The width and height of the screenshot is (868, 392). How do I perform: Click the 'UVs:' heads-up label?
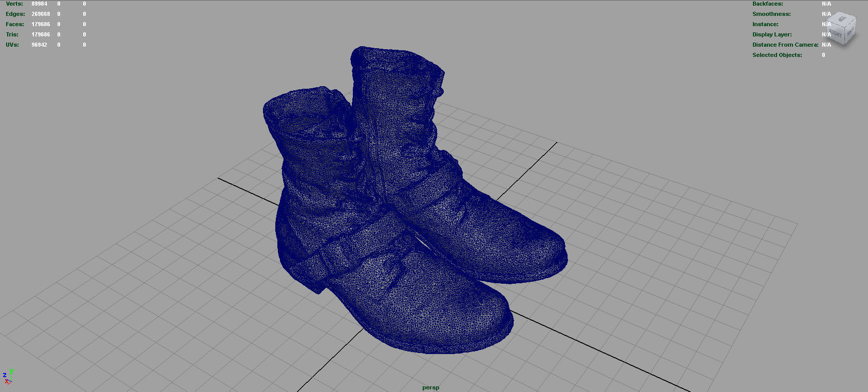point(12,45)
